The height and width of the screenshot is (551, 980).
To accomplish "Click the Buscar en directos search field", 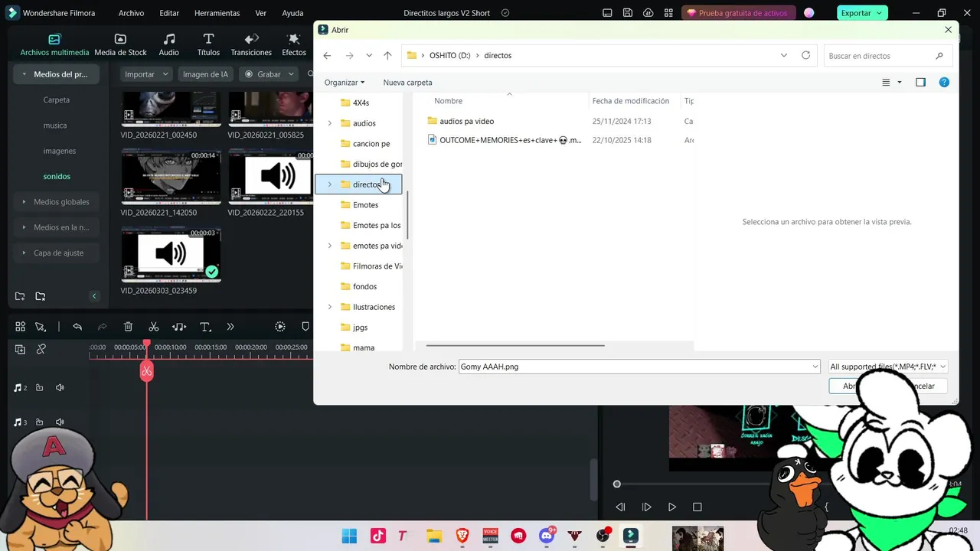I will [x=888, y=56].
